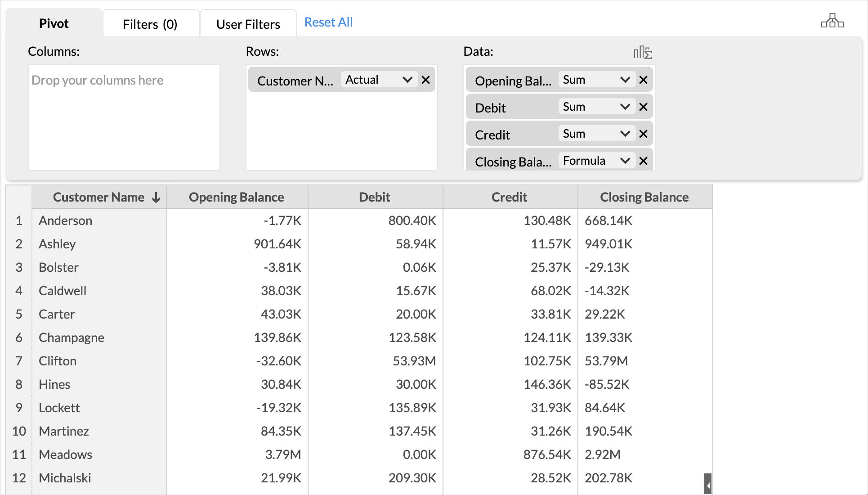Image resolution: width=868 pixels, height=495 pixels.
Task: Remove the Debit data field
Action: click(x=643, y=107)
